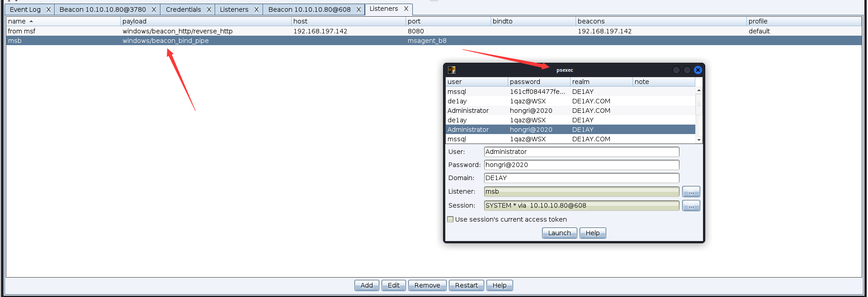Switch to the Credentials tab
The width and height of the screenshot is (868, 297).
183,9
